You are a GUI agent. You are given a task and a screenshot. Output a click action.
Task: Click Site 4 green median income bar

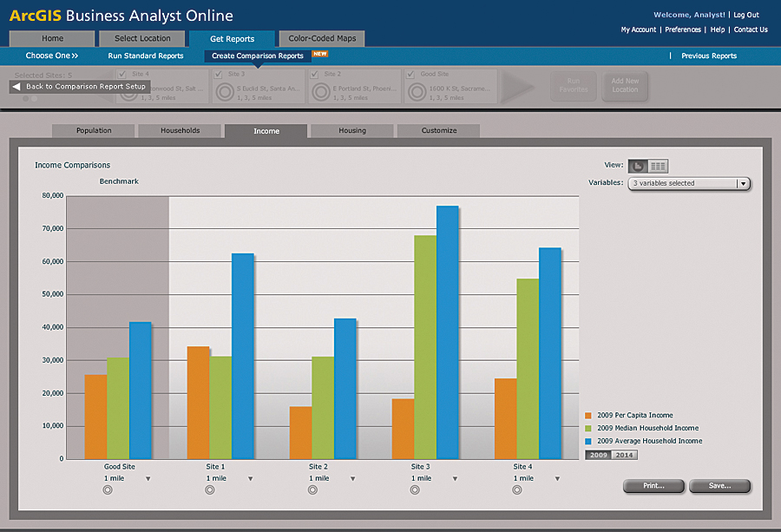pyautogui.click(x=528, y=369)
